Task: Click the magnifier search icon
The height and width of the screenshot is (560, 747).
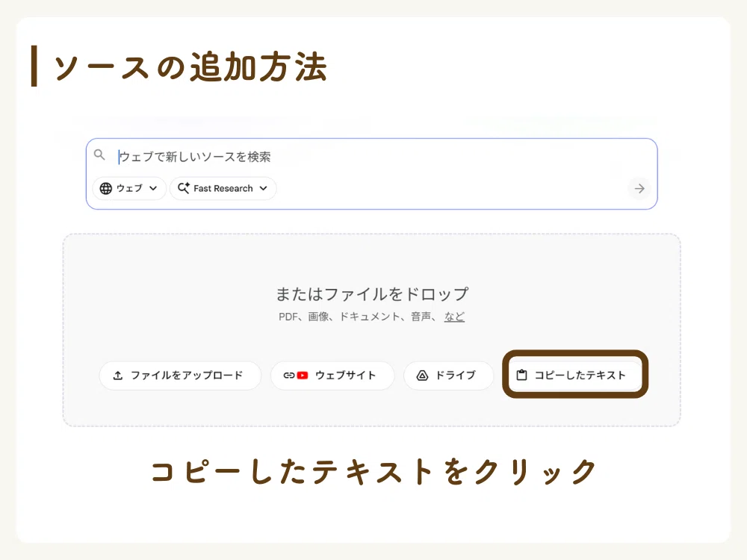Action: tap(99, 155)
